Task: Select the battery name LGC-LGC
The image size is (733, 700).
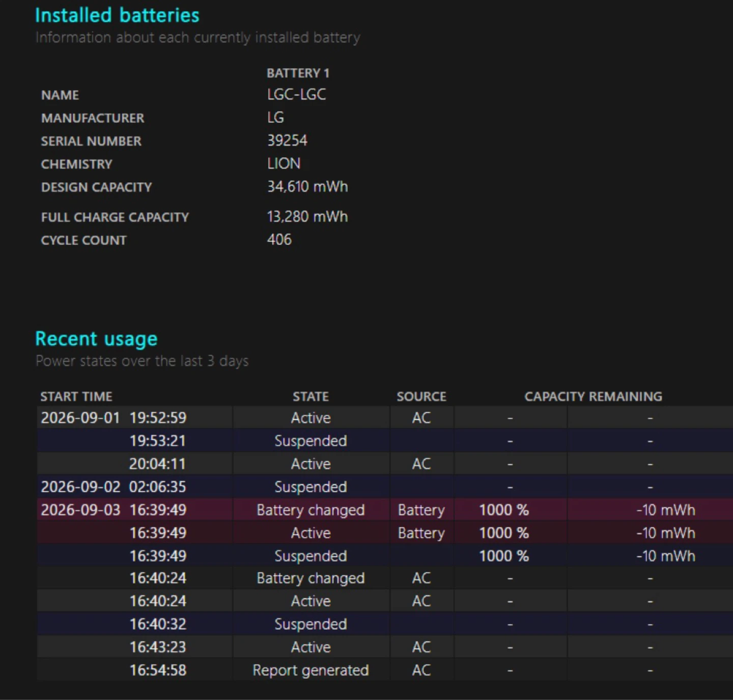Action: point(296,94)
